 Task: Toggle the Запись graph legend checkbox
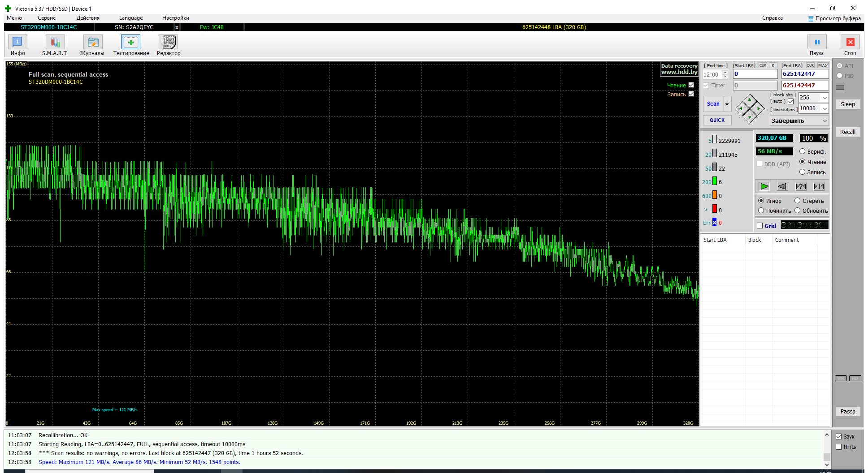tap(691, 94)
